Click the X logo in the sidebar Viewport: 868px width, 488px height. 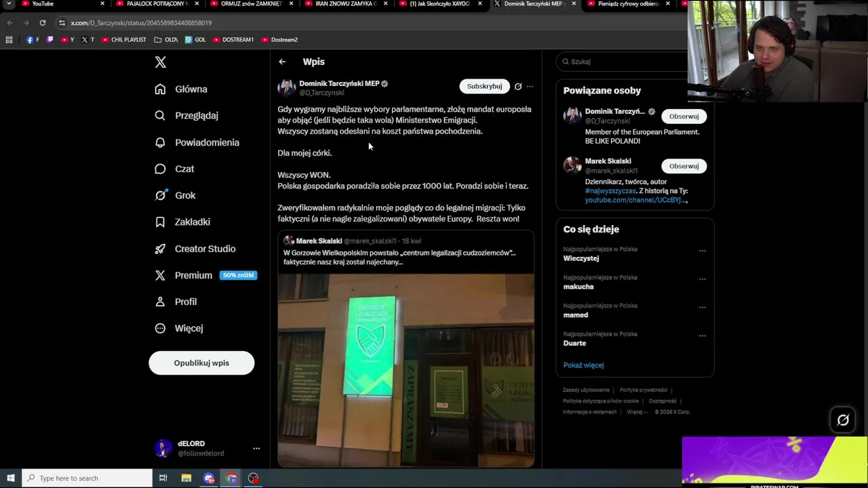pos(160,62)
